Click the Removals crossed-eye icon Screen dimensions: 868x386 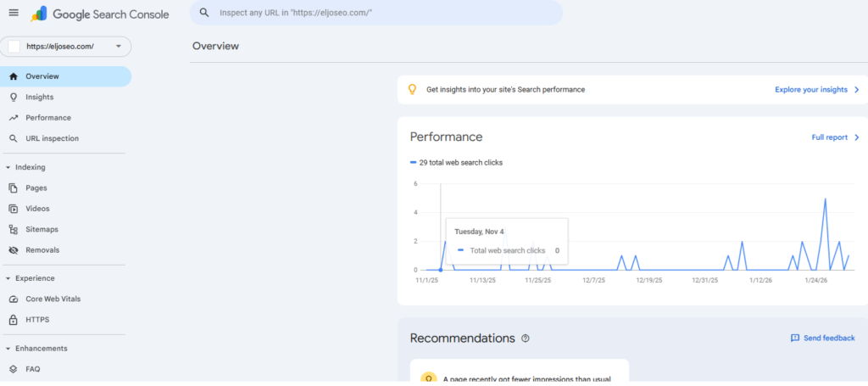[x=14, y=250]
